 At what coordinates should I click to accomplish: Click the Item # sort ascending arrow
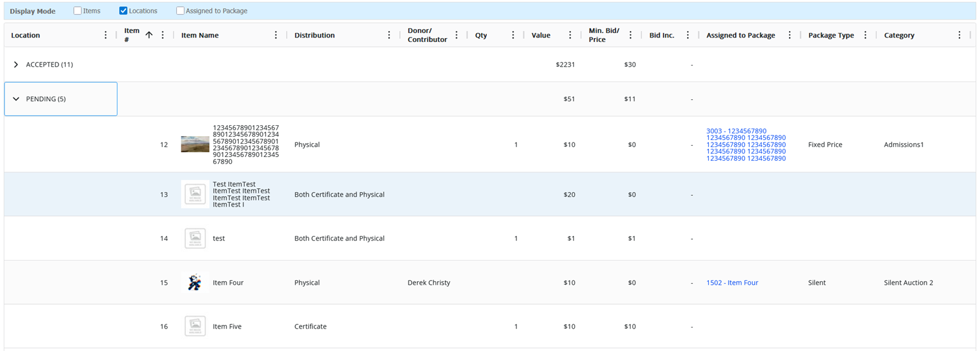(149, 36)
